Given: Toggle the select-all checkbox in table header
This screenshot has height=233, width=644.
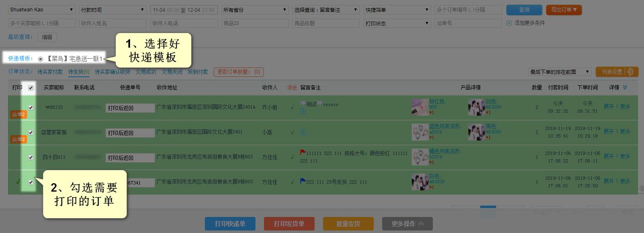Looking at the screenshot, I should pos(31,88).
